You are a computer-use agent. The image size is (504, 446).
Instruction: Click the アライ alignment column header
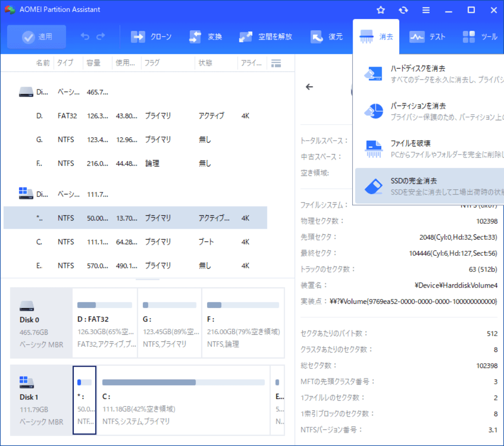(x=251, y=63)
